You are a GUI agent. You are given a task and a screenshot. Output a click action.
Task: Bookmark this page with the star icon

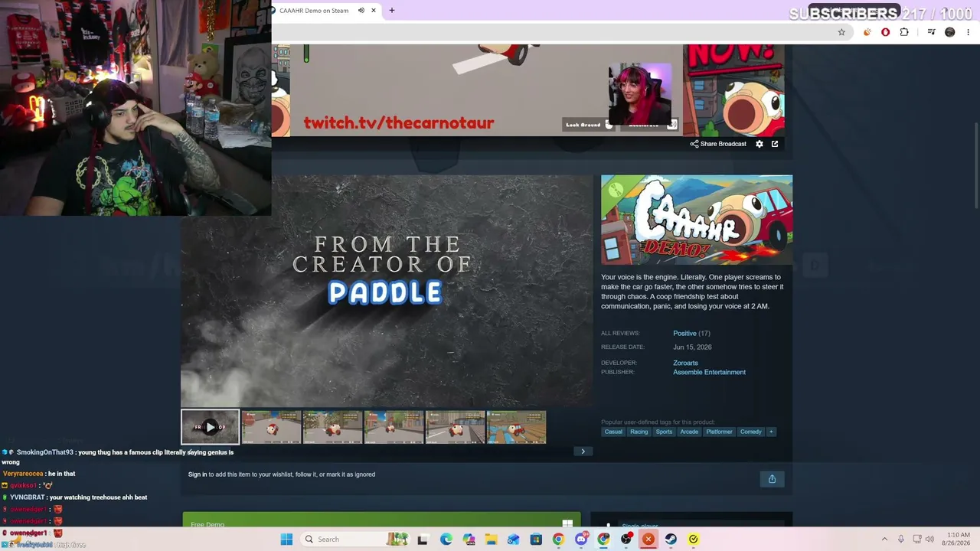tap(841, 32)
